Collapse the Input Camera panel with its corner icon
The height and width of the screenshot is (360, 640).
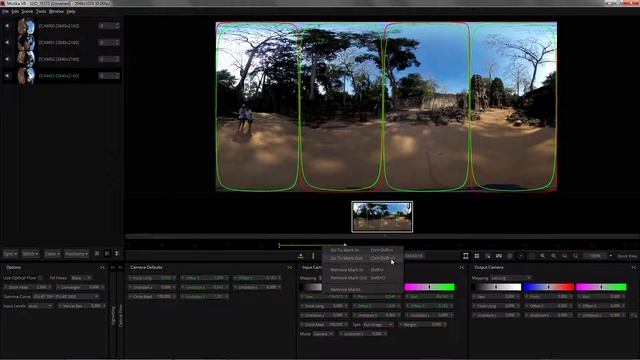462,267
